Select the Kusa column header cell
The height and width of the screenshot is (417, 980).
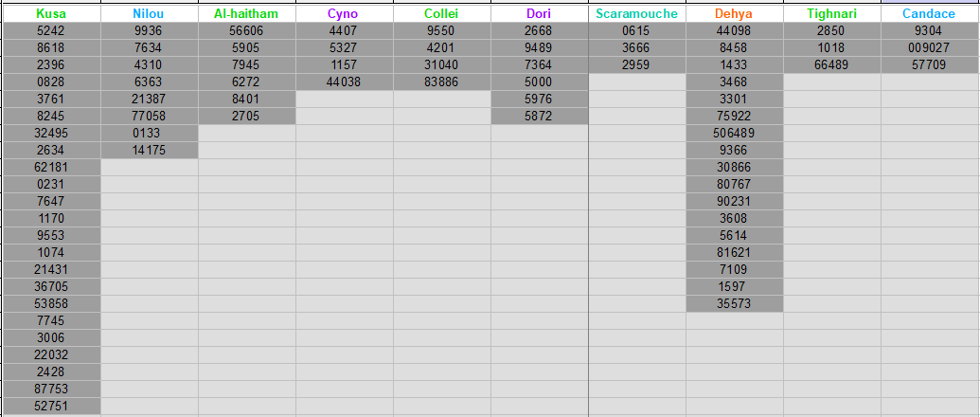point(51,14)
